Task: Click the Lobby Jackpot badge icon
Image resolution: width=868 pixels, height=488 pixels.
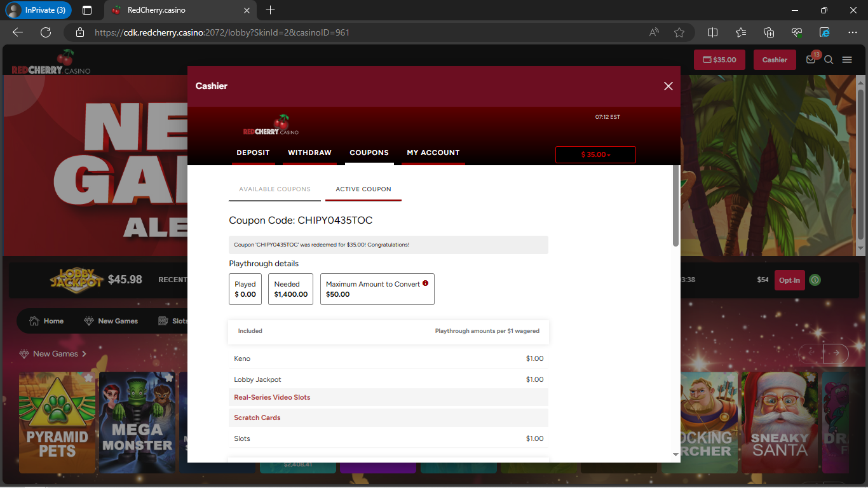Action: pos(76,280)
